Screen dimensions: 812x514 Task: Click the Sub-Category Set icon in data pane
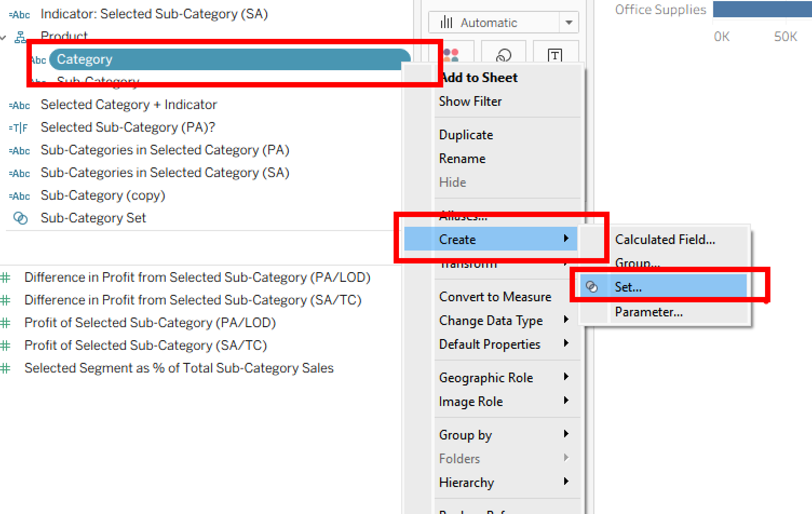click(x=21, y=218)
